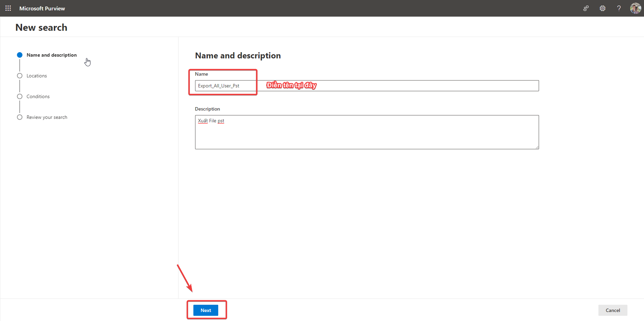Open the app launcher waffle menu
644x321 pixels.
point(8,8)
